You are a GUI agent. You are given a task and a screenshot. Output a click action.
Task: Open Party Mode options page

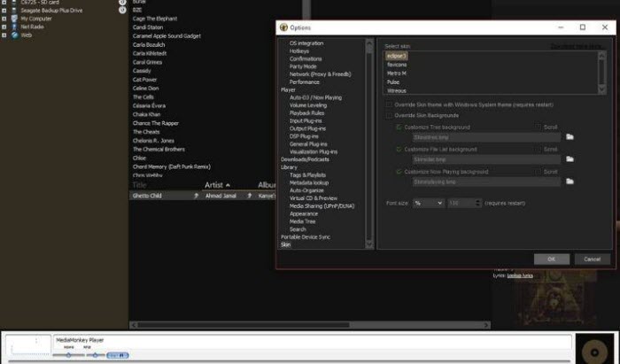click(303, 66)
